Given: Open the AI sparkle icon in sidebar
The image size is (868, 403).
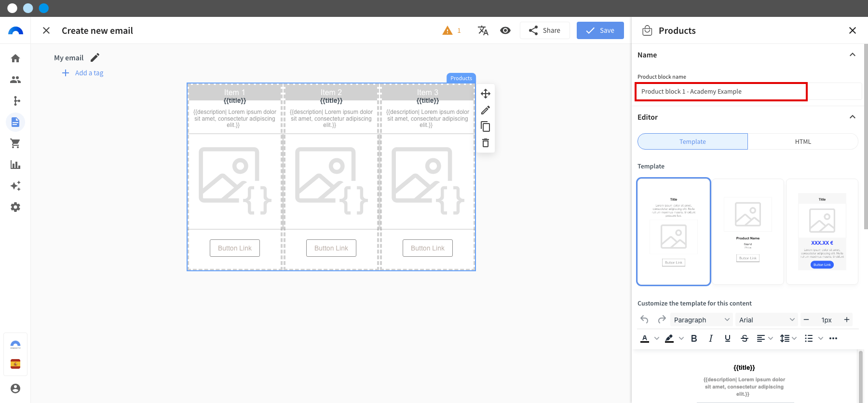Looking at the screenshot, I should click(x=15, y=186).
